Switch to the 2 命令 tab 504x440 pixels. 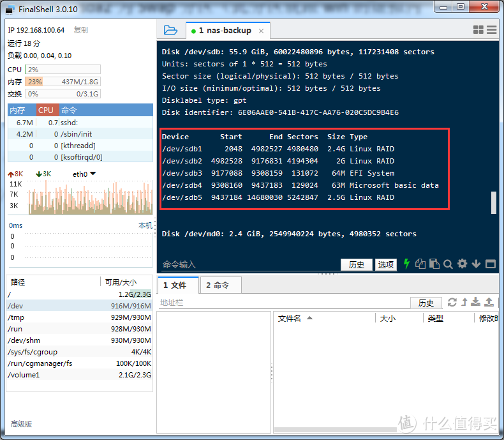(221, 285)
